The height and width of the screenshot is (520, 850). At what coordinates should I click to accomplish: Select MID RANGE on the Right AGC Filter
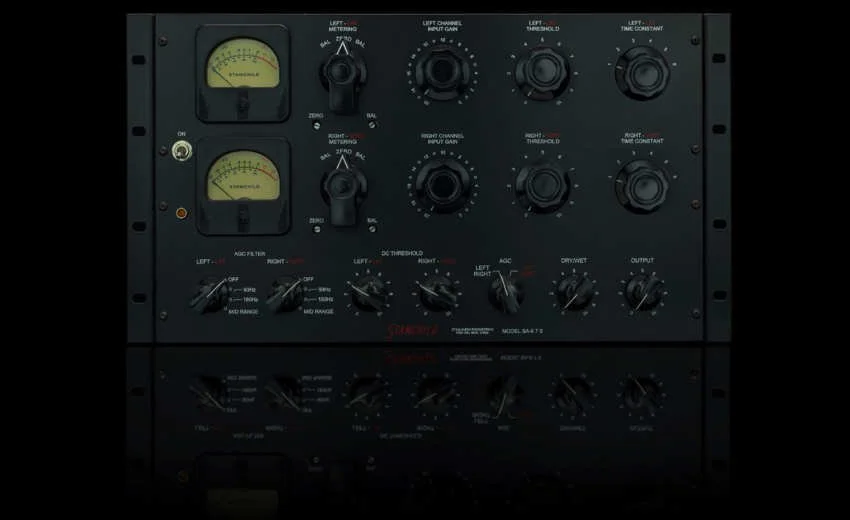tap(319, 312)
